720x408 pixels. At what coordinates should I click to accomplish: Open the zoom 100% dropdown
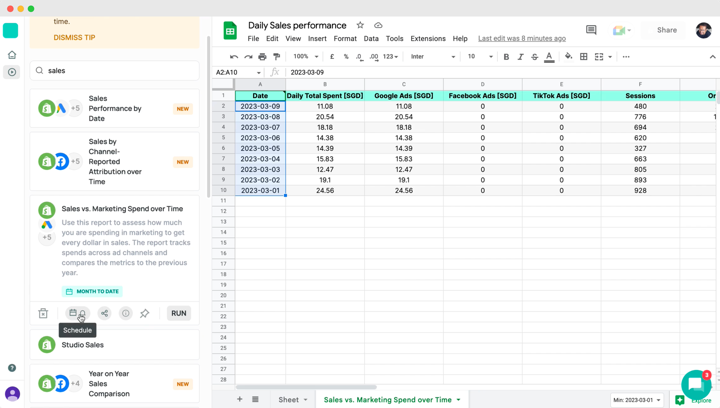(305, 56)
